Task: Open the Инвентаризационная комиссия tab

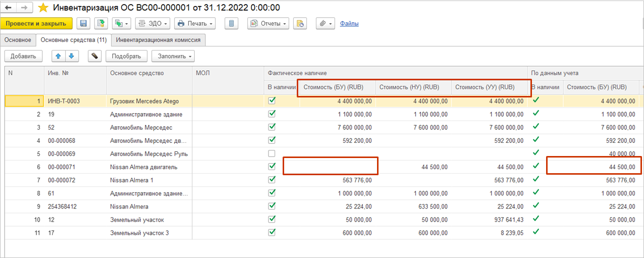Action: (159, 40)
